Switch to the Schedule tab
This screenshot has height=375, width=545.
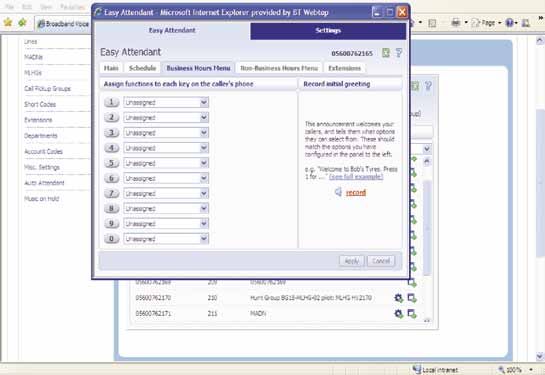(143, 68)
